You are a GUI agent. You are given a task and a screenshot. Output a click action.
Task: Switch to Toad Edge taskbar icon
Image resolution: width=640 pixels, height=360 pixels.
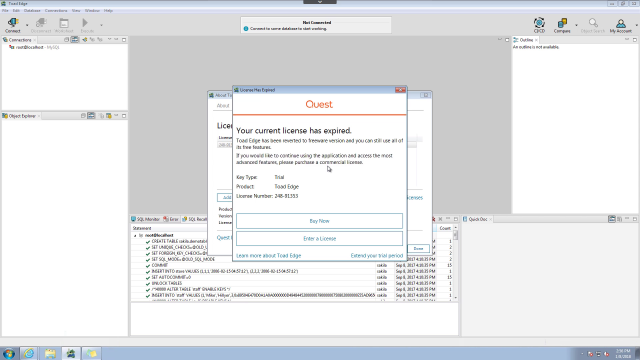71,353
